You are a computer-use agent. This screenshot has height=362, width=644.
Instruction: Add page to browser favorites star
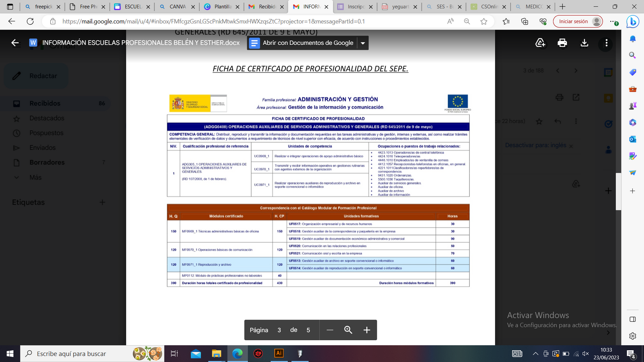[x=484, y=21]
